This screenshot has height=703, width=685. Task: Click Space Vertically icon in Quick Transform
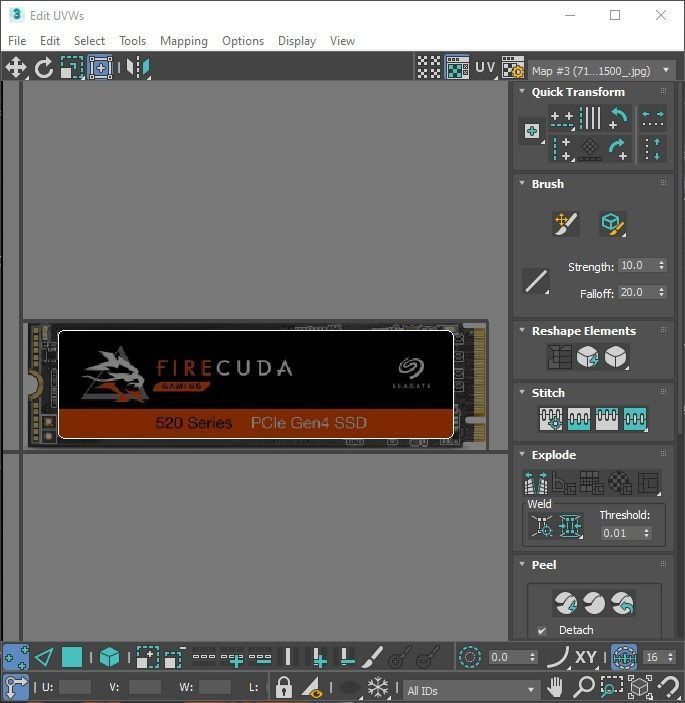[653, 149]
